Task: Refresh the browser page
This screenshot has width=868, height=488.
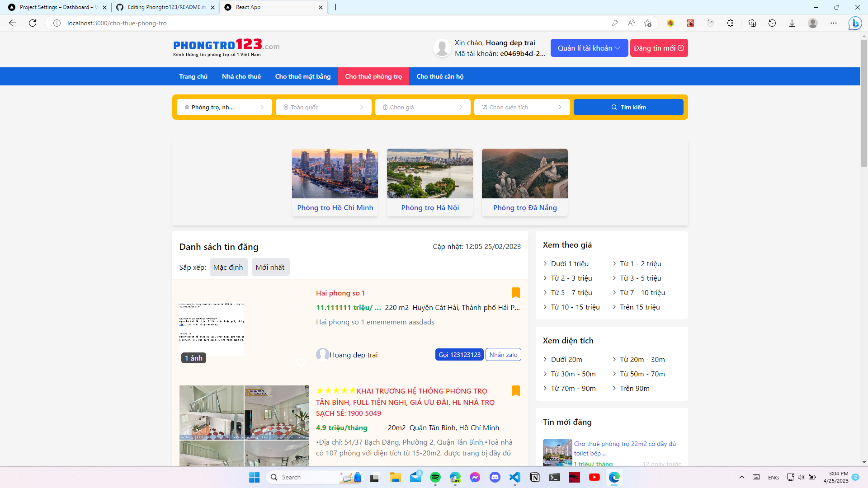Action: point(33,23)
